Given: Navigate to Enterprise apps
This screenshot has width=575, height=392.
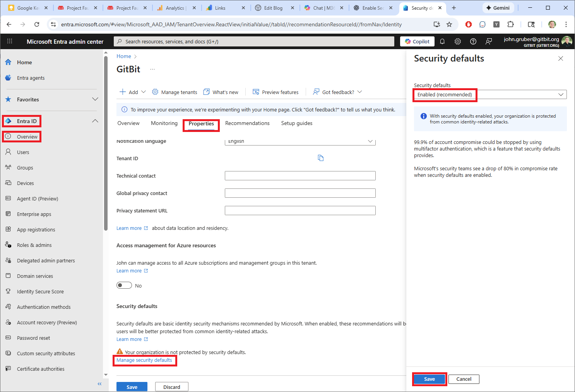Looking at the screenshot, I should (x=34, y=214).
